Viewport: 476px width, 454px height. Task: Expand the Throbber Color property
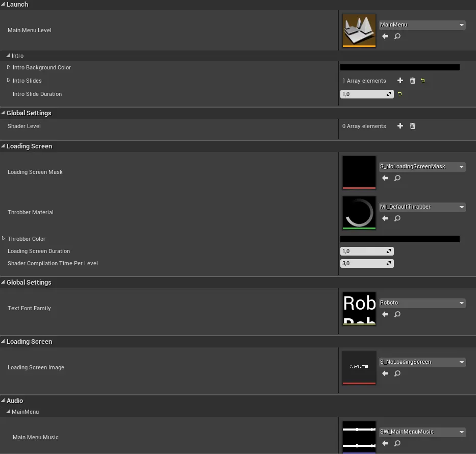pos(4,239)
